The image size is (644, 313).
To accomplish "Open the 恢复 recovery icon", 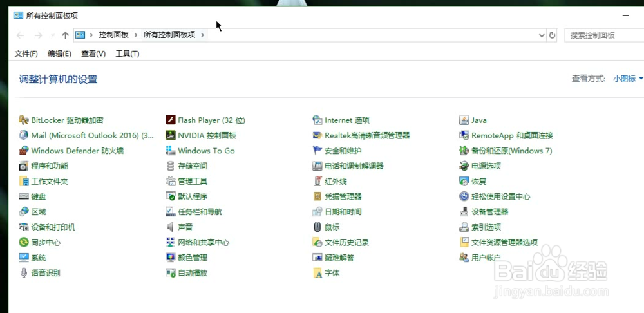I will coord(464,181).
